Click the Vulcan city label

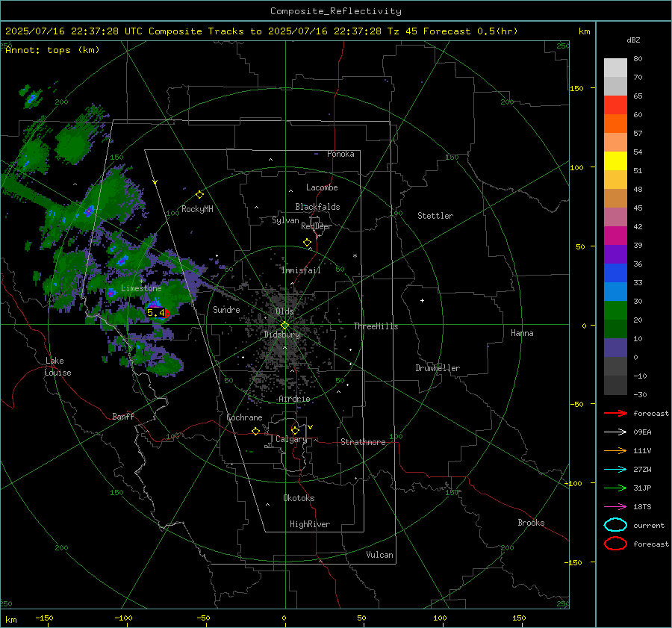[379, 555]
